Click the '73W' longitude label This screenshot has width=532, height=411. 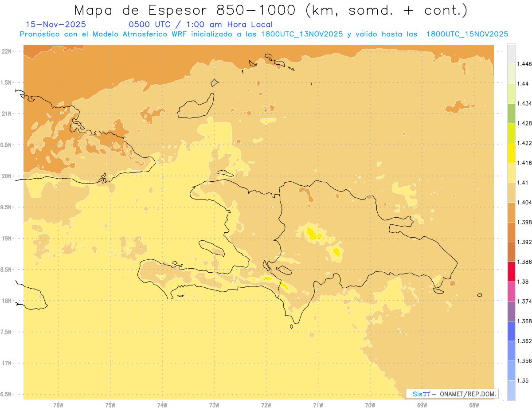pyautogui.click(x=214, y=405)
